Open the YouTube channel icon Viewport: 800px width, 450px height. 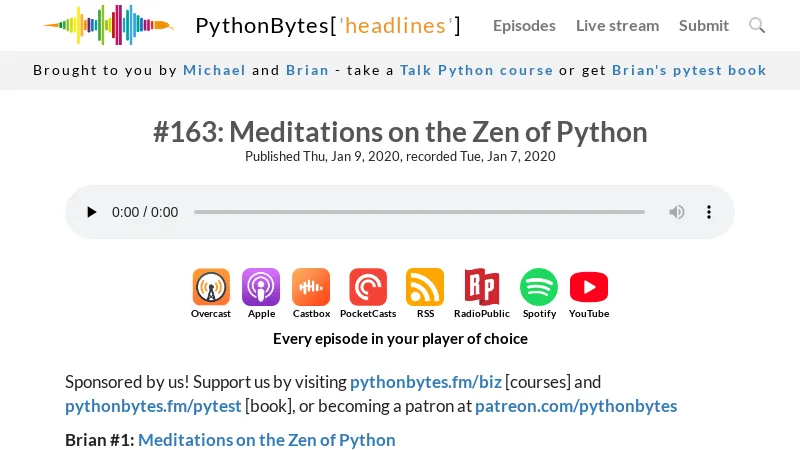589,287
